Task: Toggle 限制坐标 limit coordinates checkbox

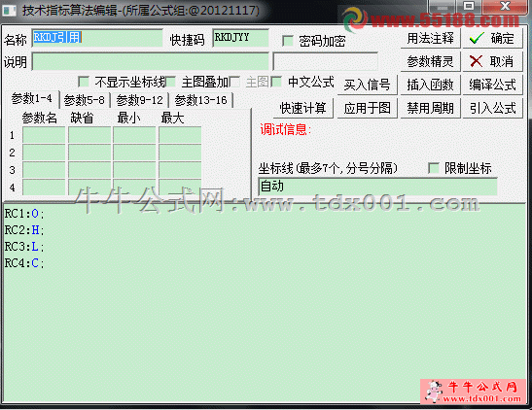Action: click(x=434, y=168)
